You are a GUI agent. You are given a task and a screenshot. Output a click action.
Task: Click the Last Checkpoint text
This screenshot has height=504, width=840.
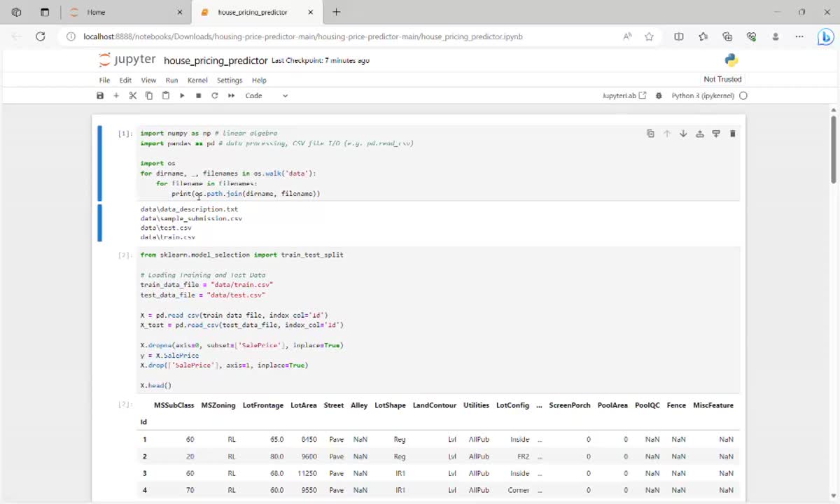321,61
